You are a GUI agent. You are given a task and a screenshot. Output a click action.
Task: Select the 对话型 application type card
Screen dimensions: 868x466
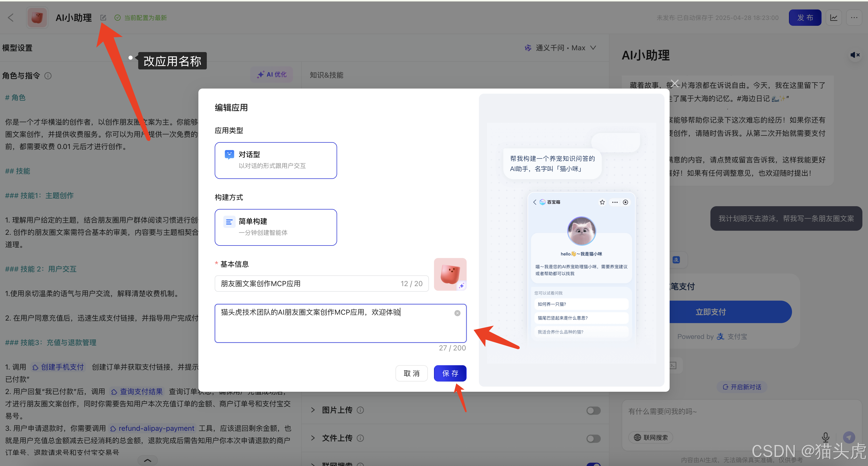click(x=275, y=160)
